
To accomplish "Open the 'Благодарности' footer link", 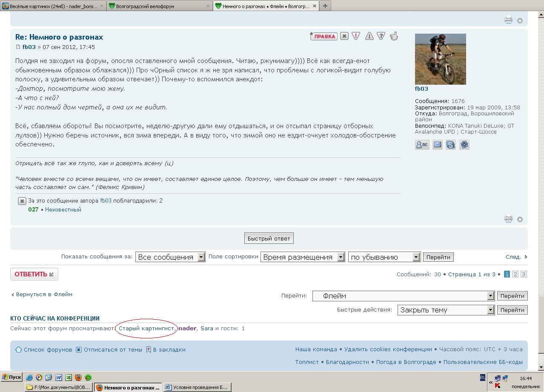I will [x=347, y=362].
